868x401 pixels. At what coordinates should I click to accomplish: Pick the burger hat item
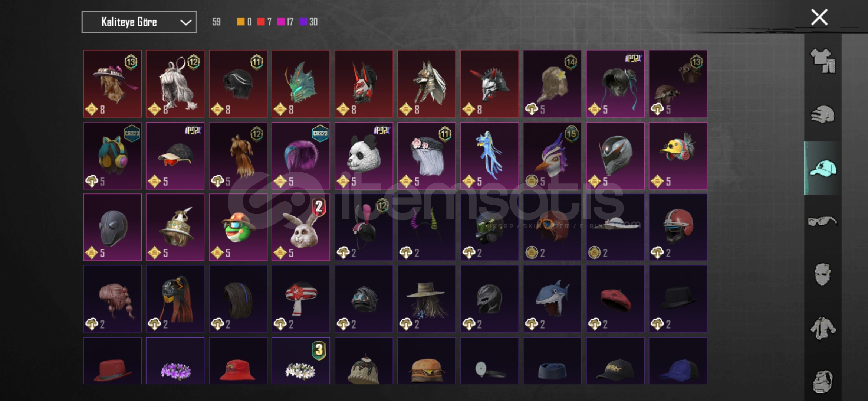click(x=426, y=361)
